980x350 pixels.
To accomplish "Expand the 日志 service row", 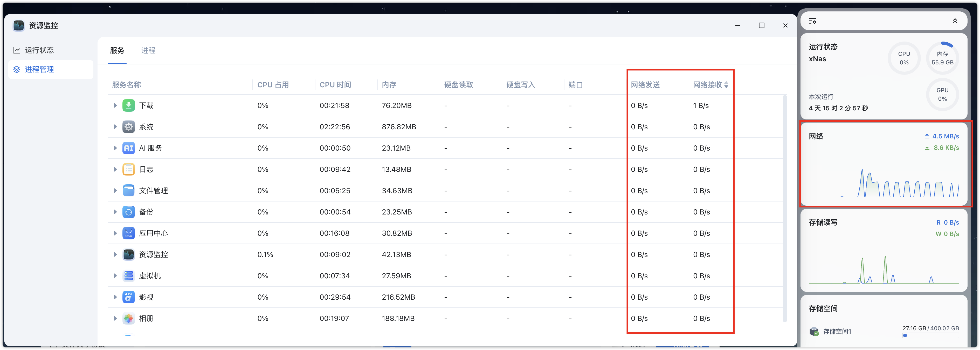I will (x=115, y=170).
